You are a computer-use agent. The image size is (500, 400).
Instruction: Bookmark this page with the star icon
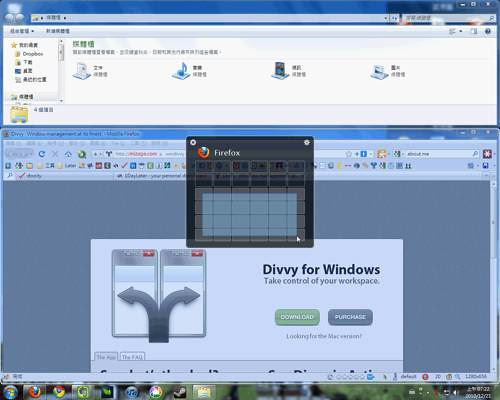click(x=349, y=154)
